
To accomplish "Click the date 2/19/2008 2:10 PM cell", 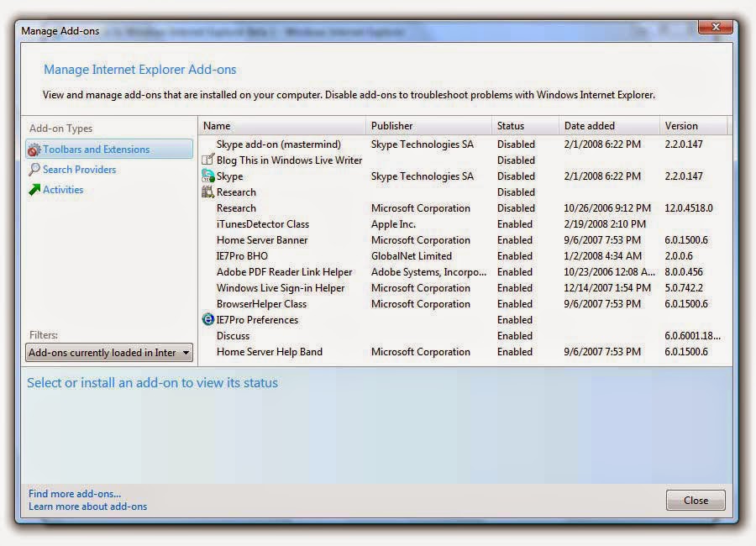I will [605, 223].
